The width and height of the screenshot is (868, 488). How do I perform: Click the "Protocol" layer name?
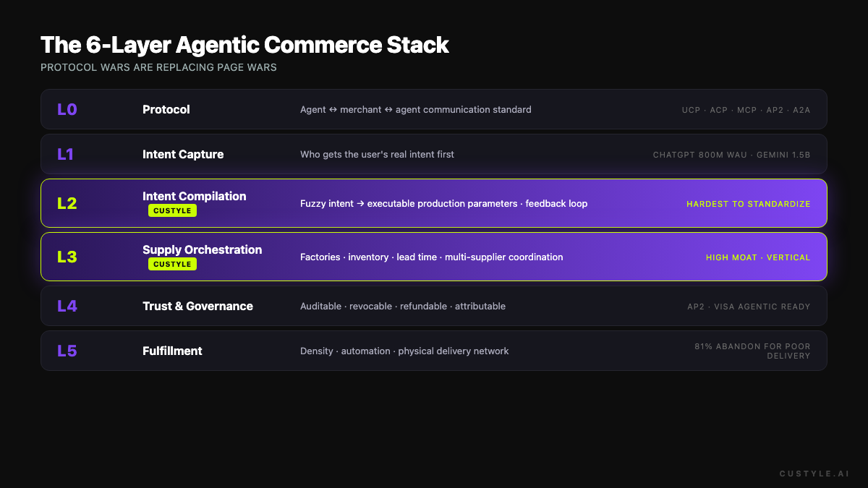[x=166, y=109]
